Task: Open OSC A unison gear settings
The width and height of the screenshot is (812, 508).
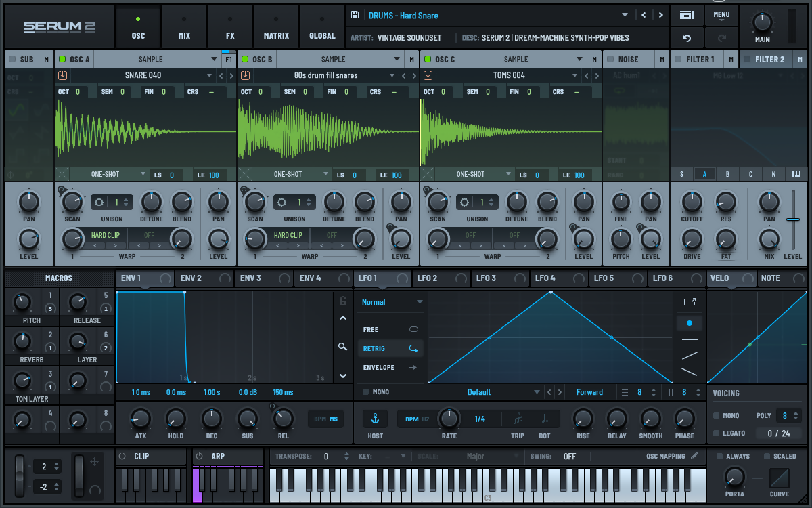Action: click(x=100, y=202)
